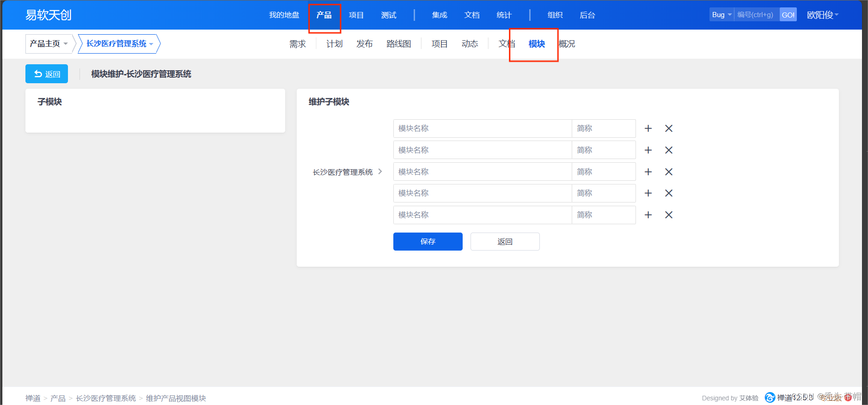Click the 艾体验 designer link

click(x=749, y=398)
